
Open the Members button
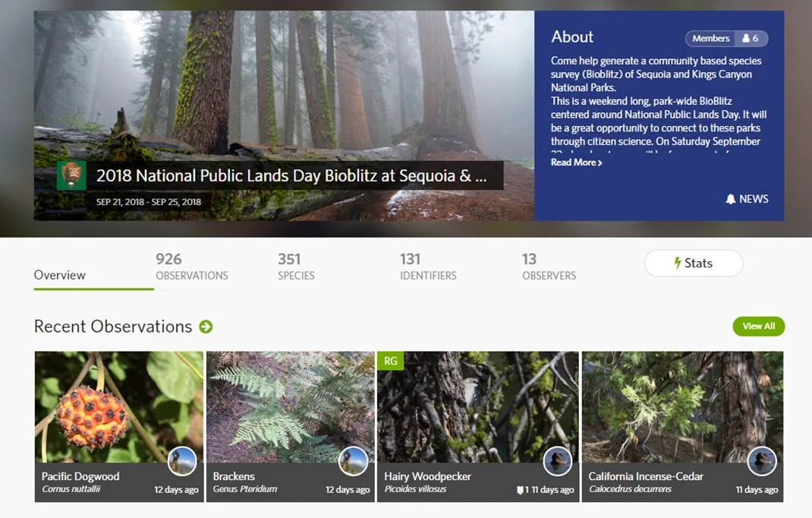pyautogui.click(x=726, y=39)
